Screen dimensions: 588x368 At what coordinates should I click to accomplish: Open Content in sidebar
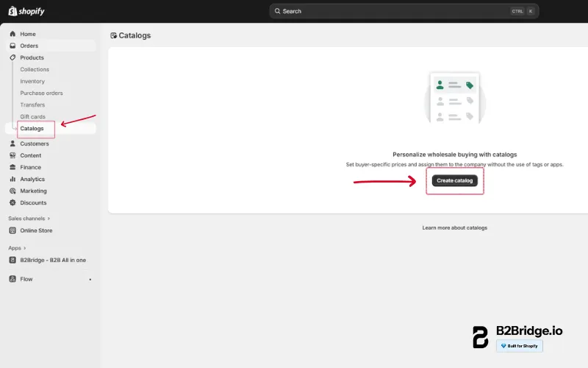tap(31, 155)
